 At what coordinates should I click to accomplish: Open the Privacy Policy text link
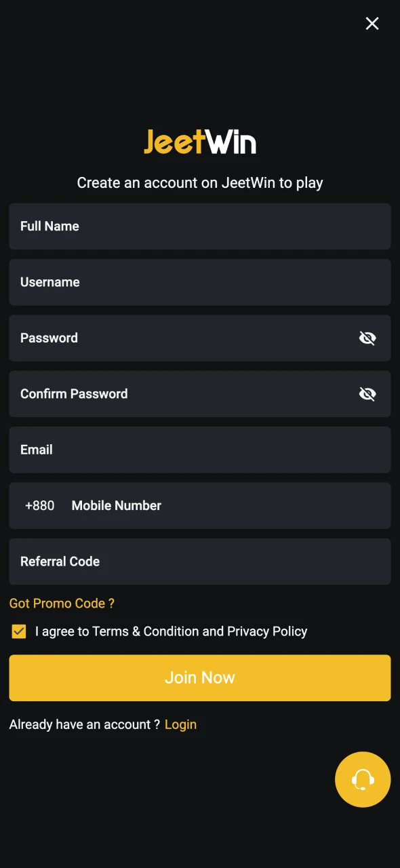point(267,631)
